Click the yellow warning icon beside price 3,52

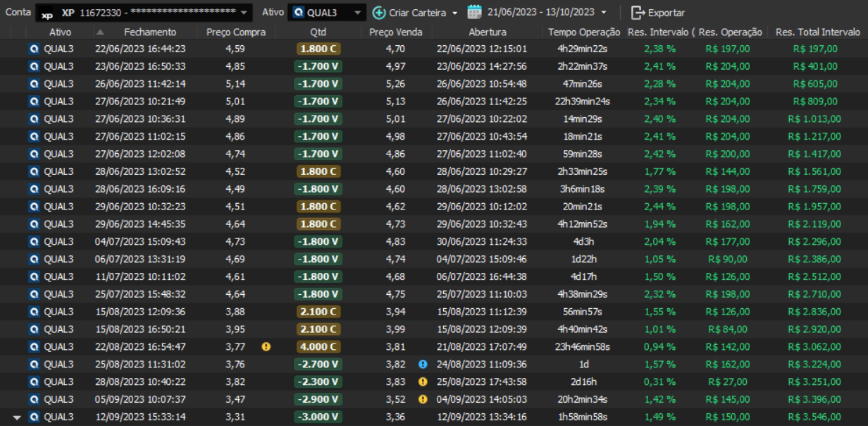pyautogui.click(x=423, y=399)
